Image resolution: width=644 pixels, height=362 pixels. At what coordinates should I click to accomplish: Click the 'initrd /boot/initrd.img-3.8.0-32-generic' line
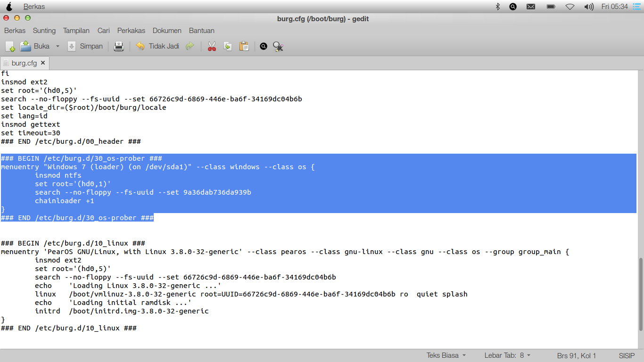tap(122, 311)
